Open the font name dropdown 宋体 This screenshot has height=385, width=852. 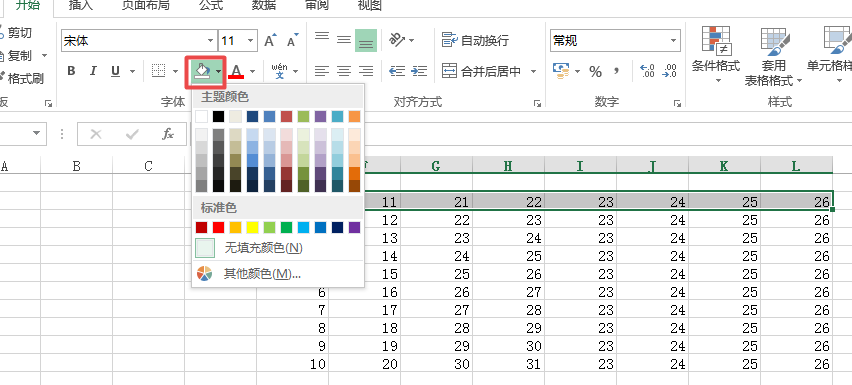point(210,41)
